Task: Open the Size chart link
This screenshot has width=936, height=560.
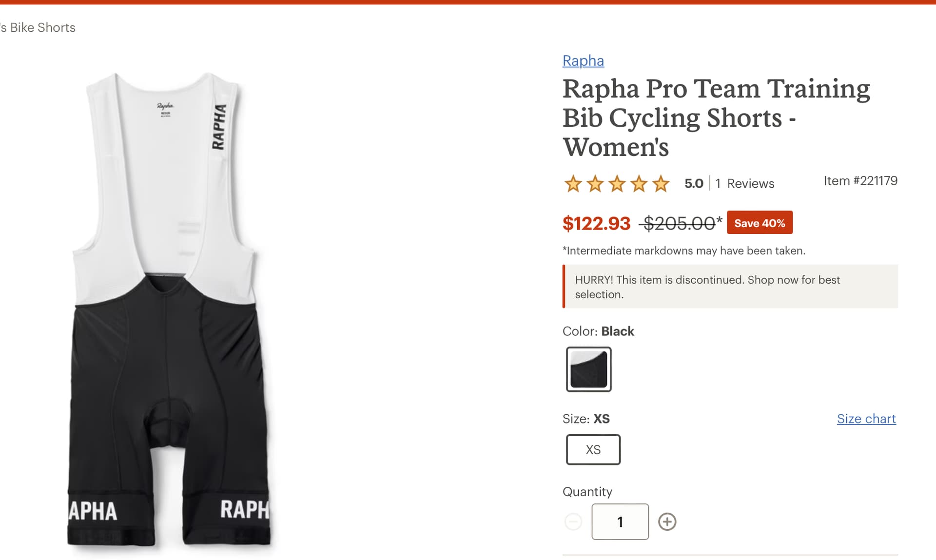Action: (x=866, y=419)
